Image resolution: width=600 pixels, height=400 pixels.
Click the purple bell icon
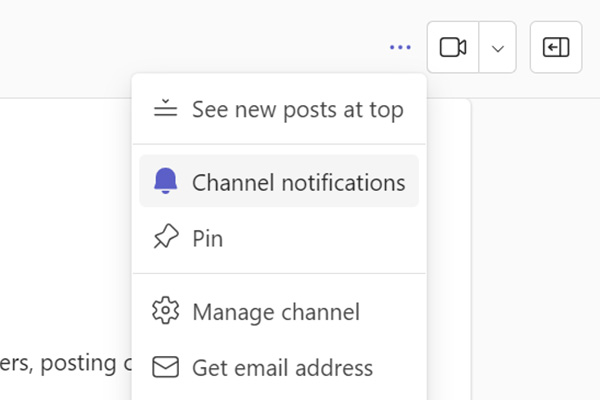point(165,182)
